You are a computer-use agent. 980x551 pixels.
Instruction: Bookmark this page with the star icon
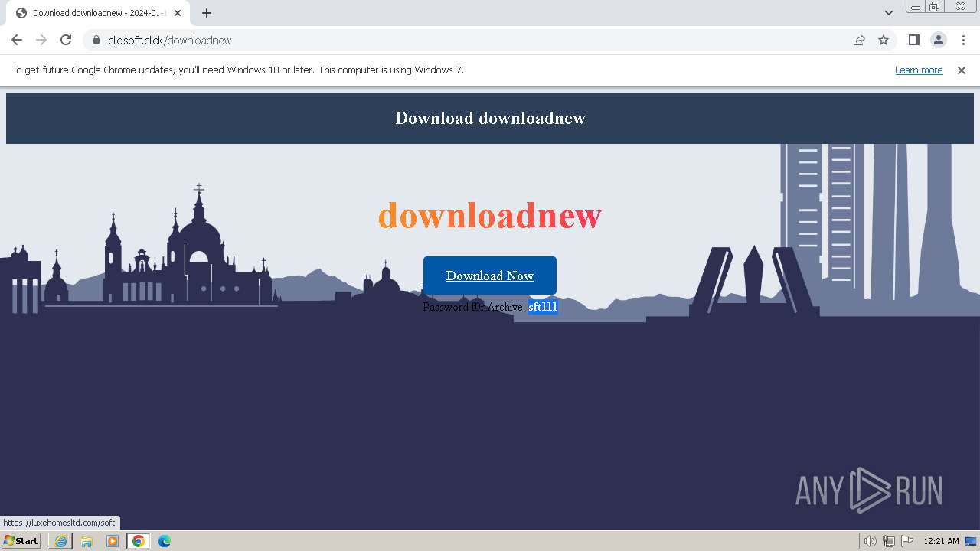[x=884, y=41]
